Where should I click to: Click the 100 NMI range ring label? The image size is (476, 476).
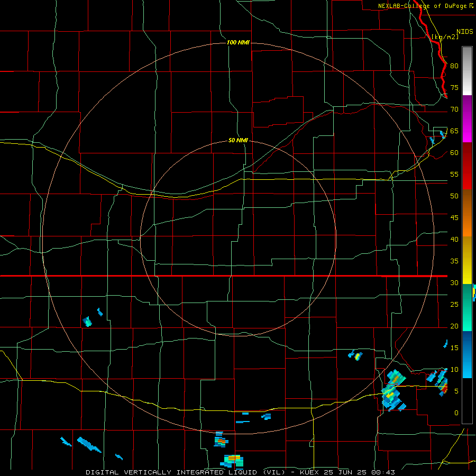click(x=239, y=42)
